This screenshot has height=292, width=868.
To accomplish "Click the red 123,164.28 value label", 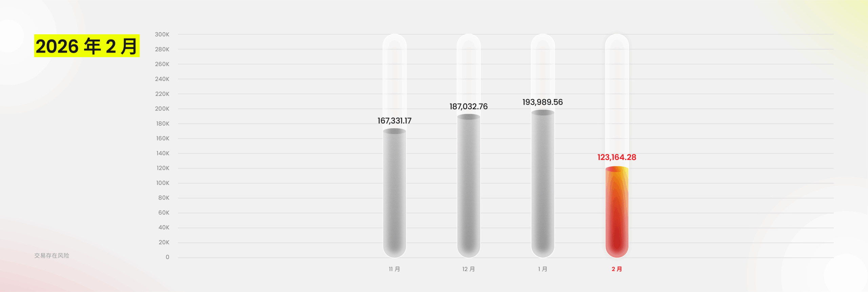I will (x=617, y=157).
